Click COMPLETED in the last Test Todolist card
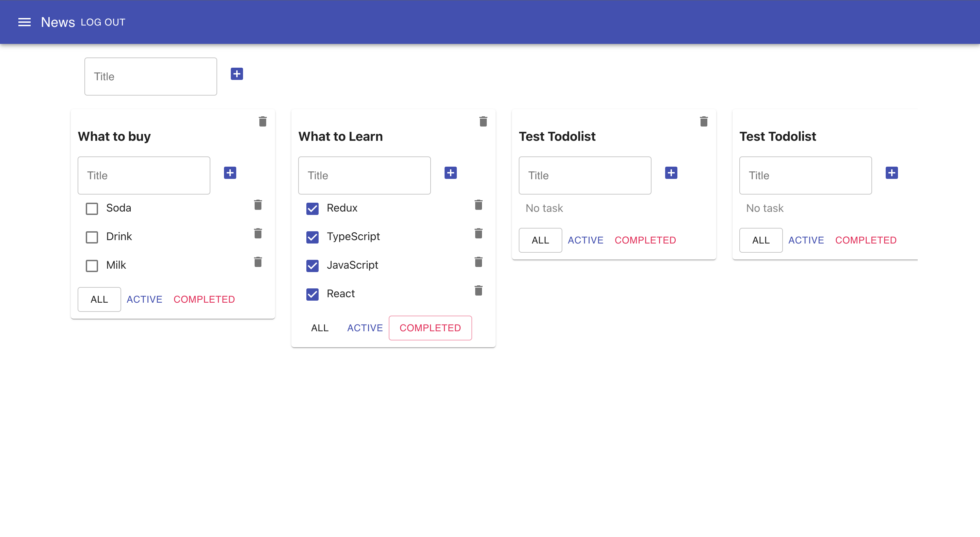 (x=866, y=240)
